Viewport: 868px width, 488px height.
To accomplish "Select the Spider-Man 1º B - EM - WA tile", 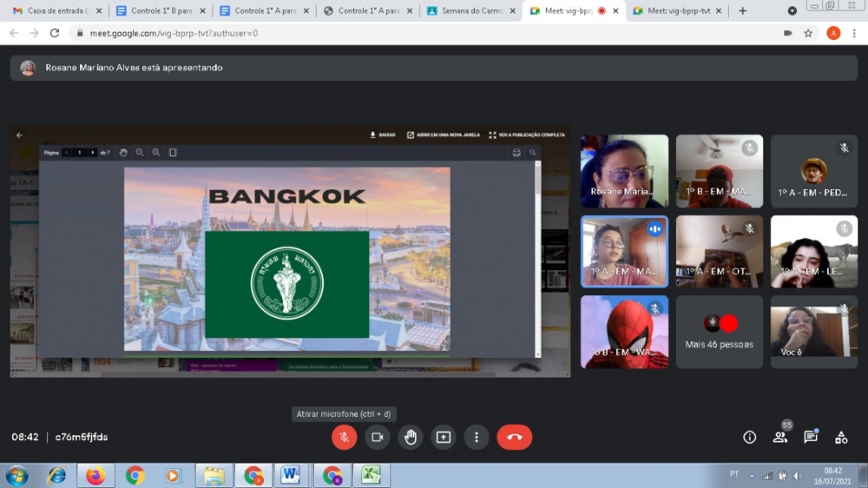I will [624, 332].
